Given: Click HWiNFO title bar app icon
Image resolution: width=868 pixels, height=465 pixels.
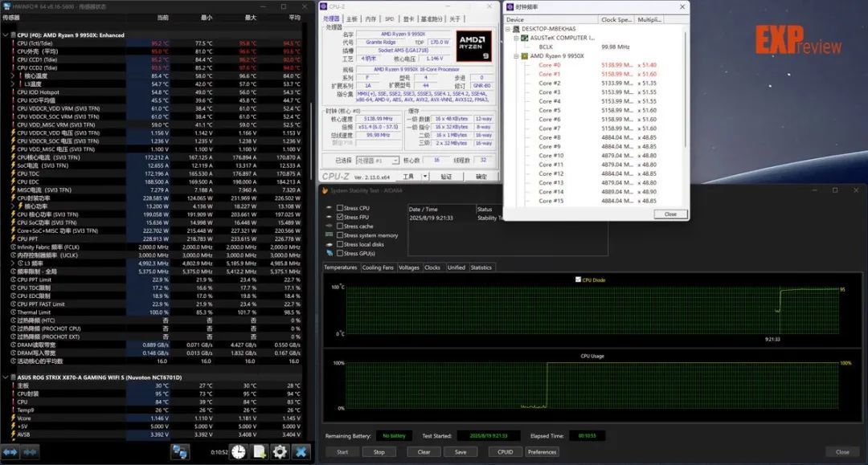Looking at the screenshot, I should (6, 6).
